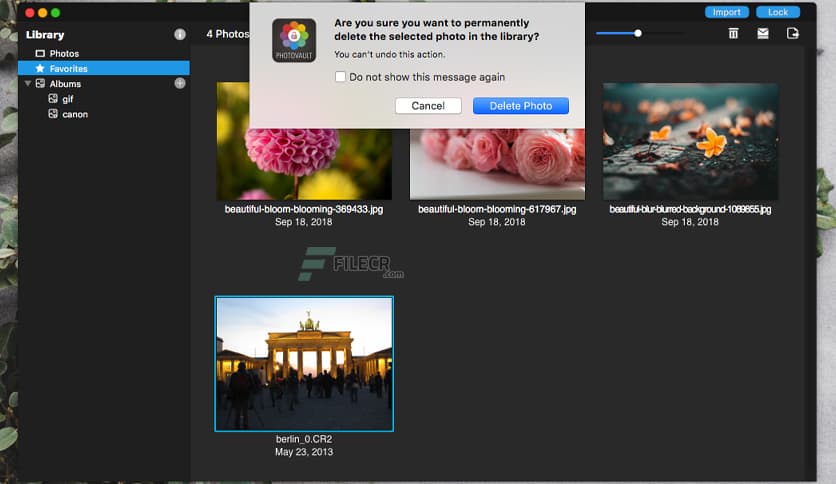Click the red close window button
Screen dimensions: 836x484
[x=30, y=12]
